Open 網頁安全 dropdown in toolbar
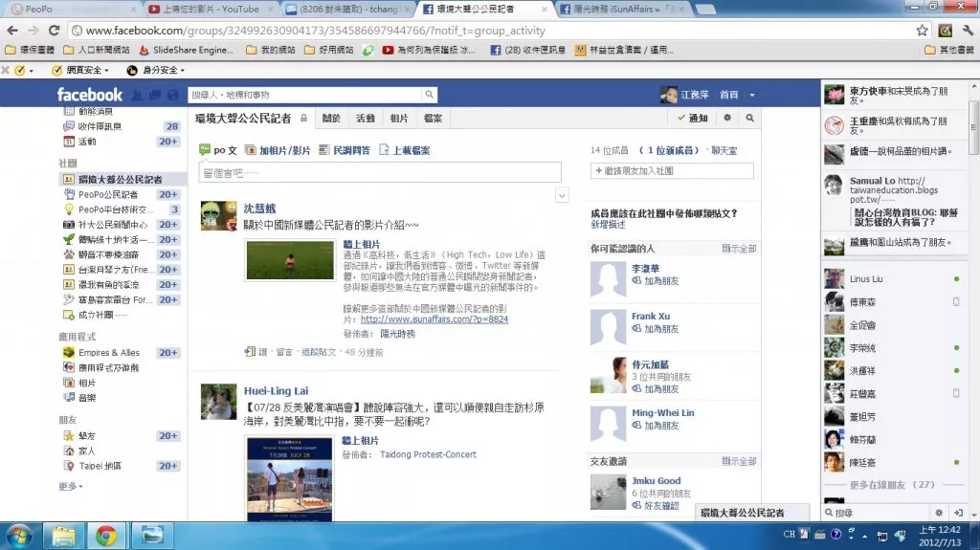The image size is (980, 550). pyautogui.click(x=81, y=70)
